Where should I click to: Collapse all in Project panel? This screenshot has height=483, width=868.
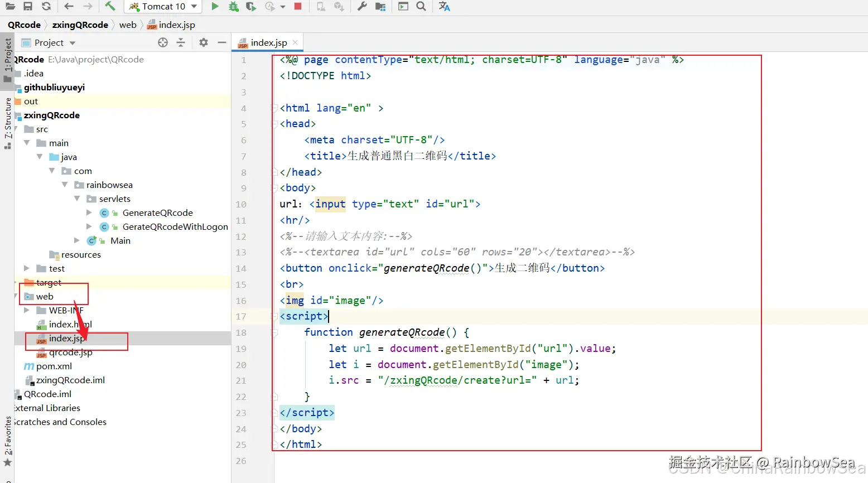[x=181, y=42]
